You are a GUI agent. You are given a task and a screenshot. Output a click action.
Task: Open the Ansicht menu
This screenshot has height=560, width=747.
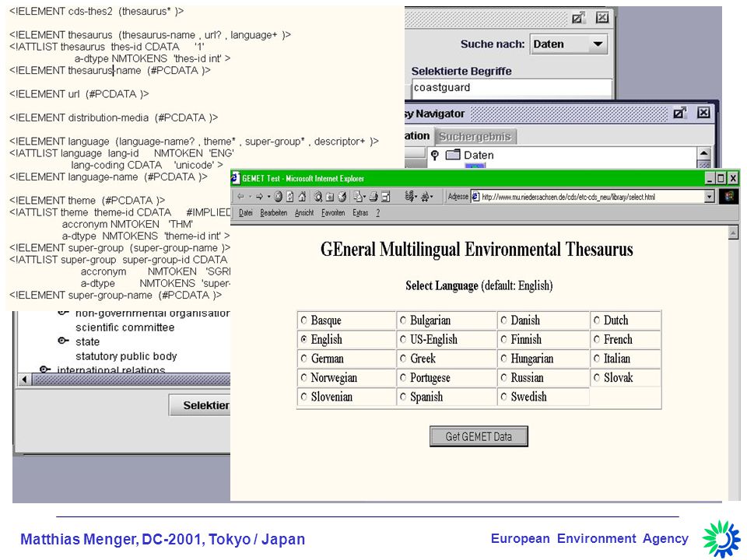coord(304,213)
